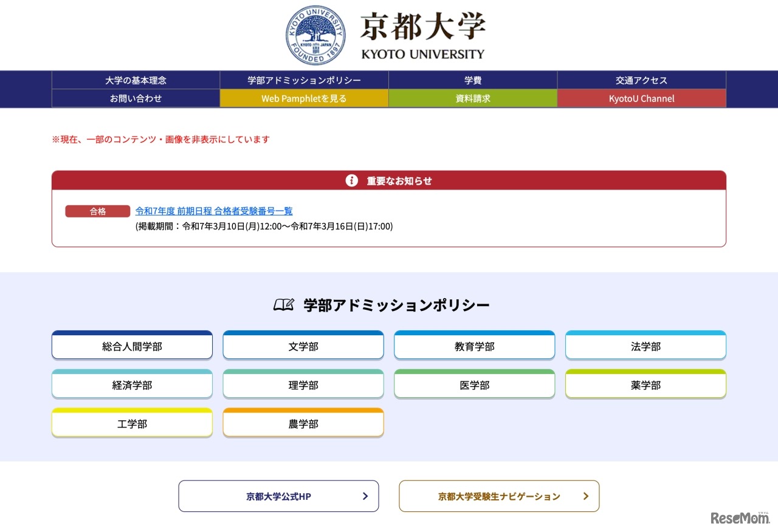Viewport: 778px width, 532px height.
Task: Select the 医学部 admission policy button
Action: pos(475,384)
